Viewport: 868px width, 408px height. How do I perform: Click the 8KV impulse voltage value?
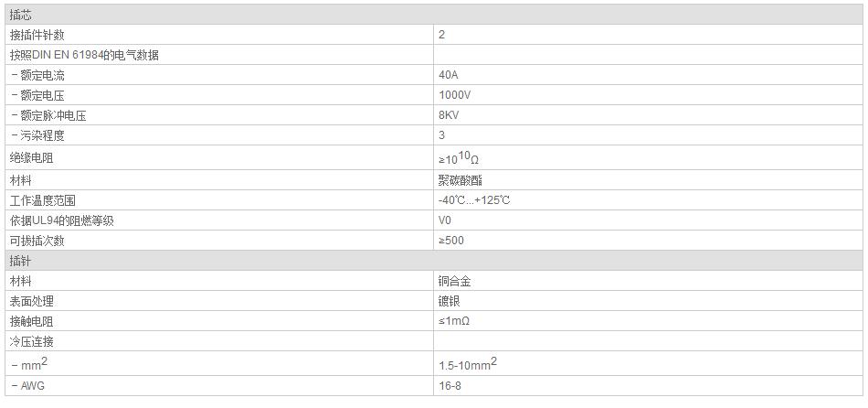coord(449,115)
